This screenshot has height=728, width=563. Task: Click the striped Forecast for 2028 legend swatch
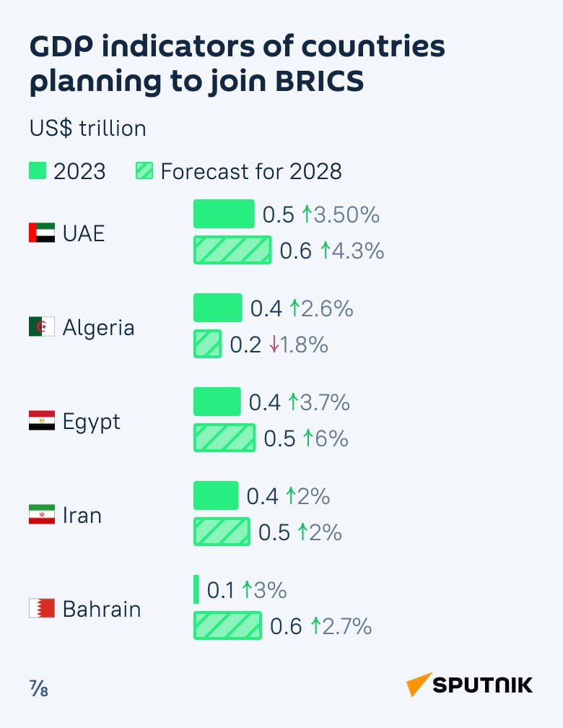144,171
